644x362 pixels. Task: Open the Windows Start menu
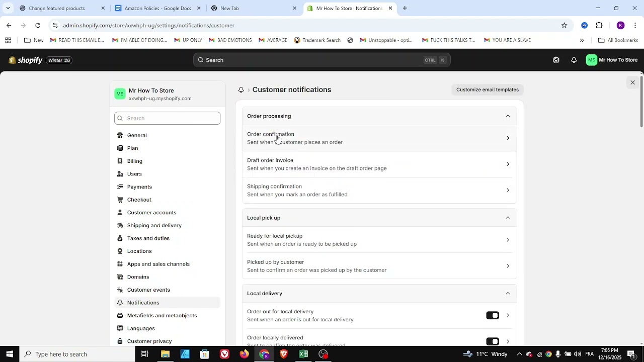pos(10,354)
